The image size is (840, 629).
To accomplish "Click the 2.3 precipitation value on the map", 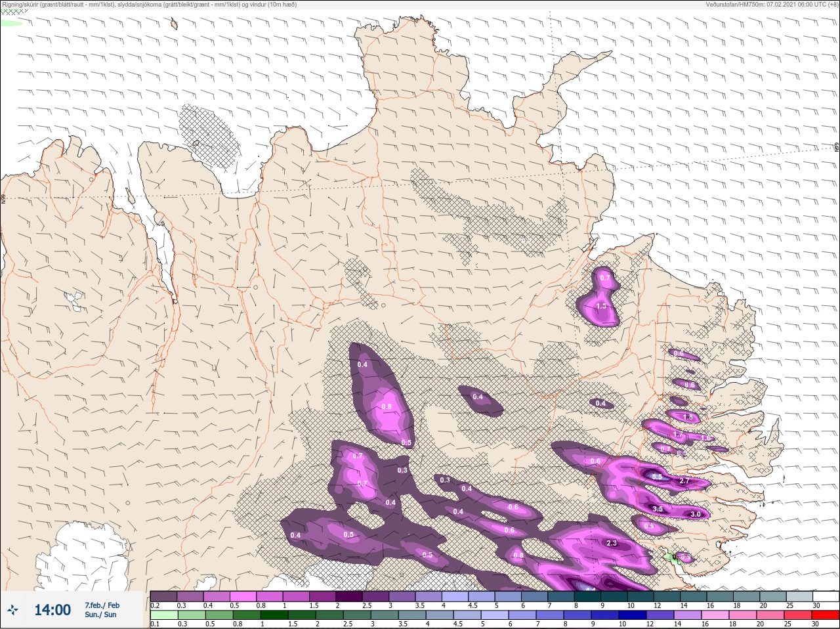I will 612,543.
